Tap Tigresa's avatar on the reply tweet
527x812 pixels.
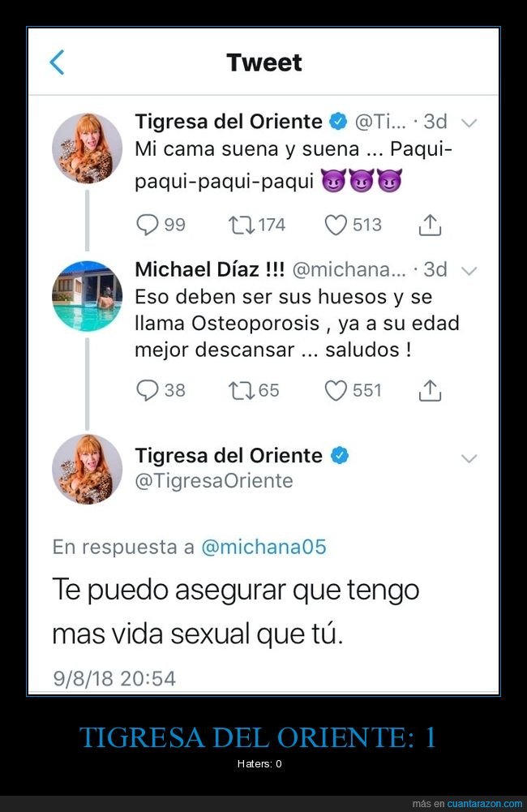87,469
